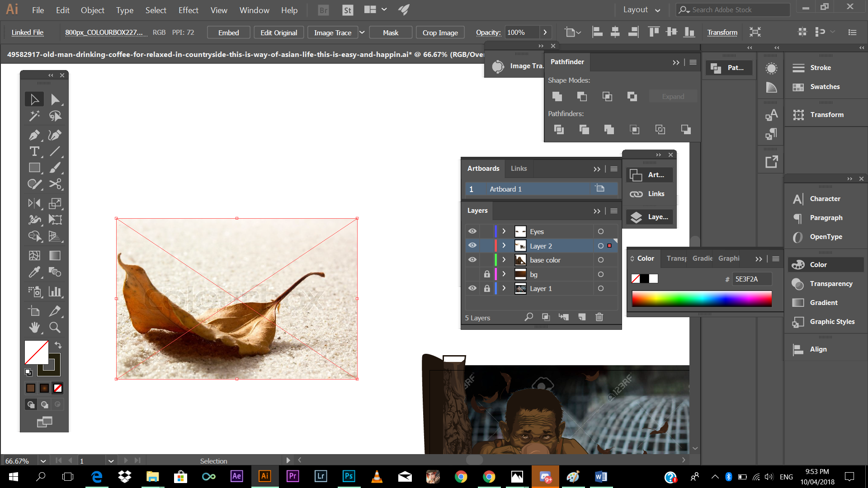Expand Layer 2 contents
This screenshot has width=868, height=488.
[x=504, y=245]
